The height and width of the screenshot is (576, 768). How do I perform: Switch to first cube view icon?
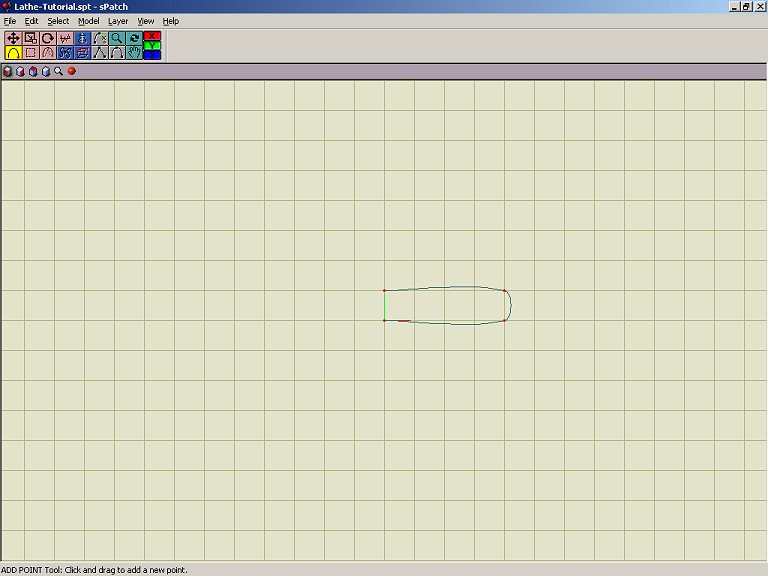point(7,72)
